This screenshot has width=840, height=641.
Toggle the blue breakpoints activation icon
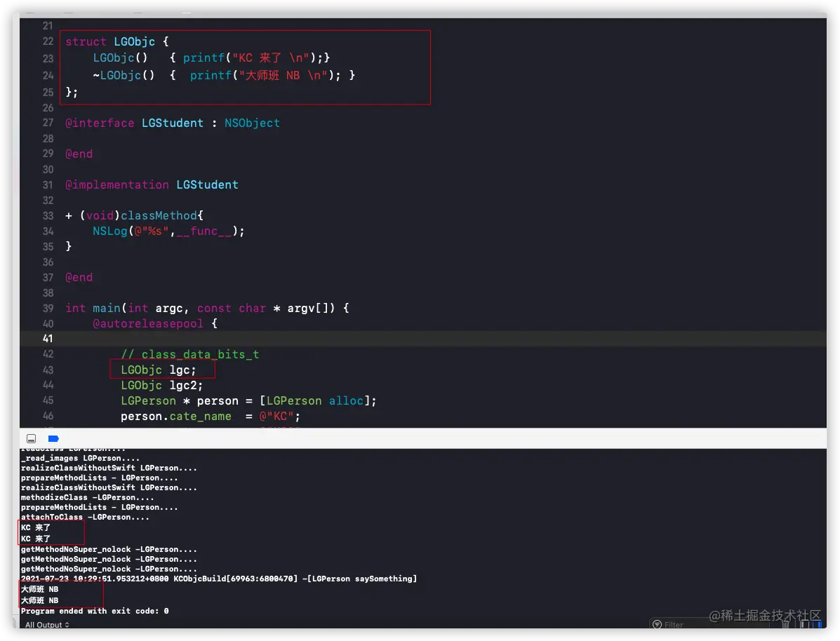(53, 438)
